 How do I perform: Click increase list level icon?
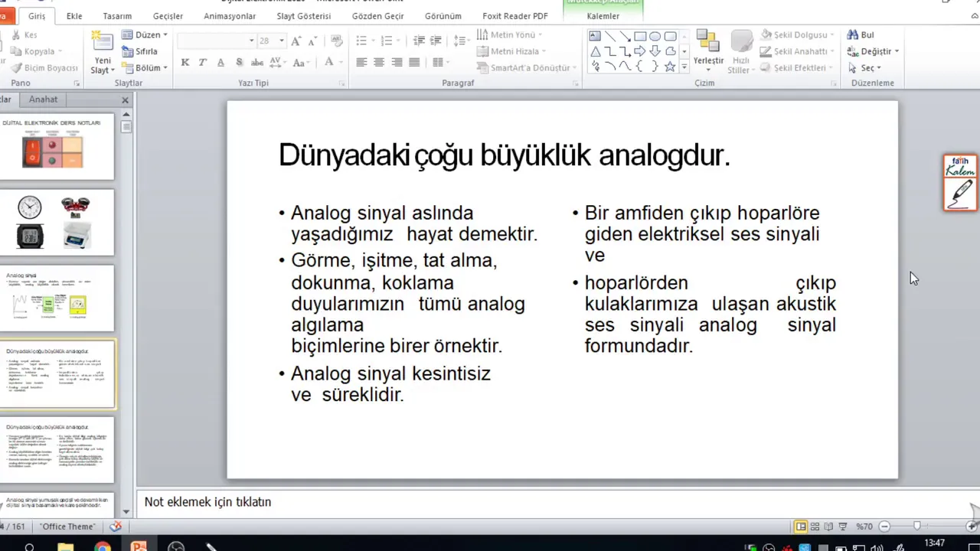436,41
